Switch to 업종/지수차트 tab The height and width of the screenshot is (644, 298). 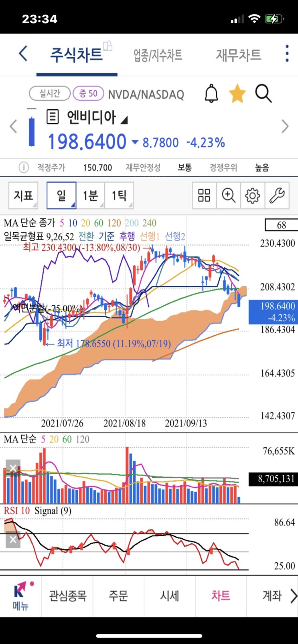point(158,55)
